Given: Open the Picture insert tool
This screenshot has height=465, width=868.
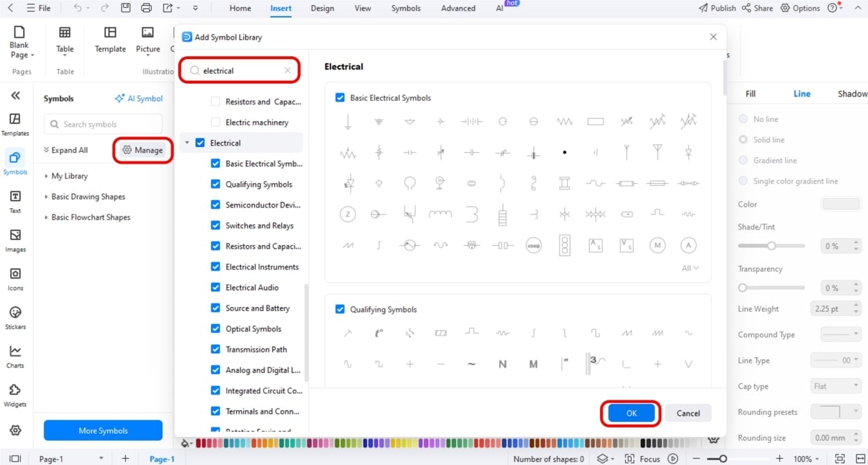Looking at the screenshot, I should [x=147, y=42].
